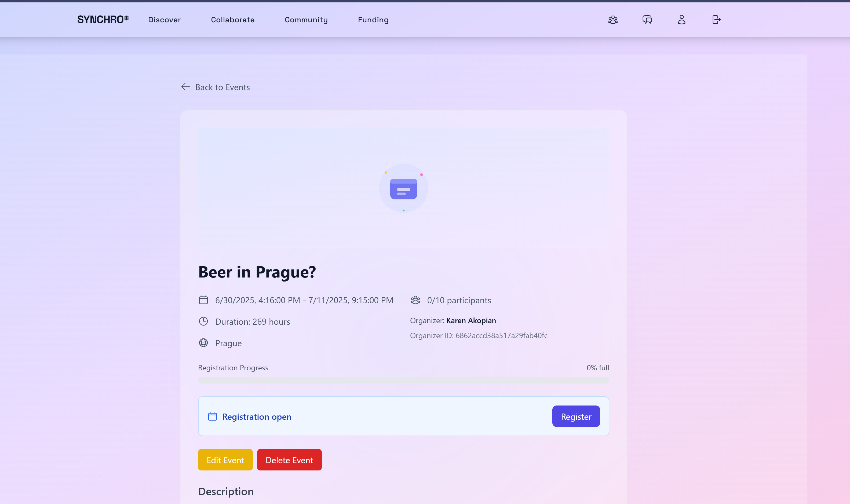Click the yellow Edit Event button
Screen dimensions: 850x504
click(225, 460)
